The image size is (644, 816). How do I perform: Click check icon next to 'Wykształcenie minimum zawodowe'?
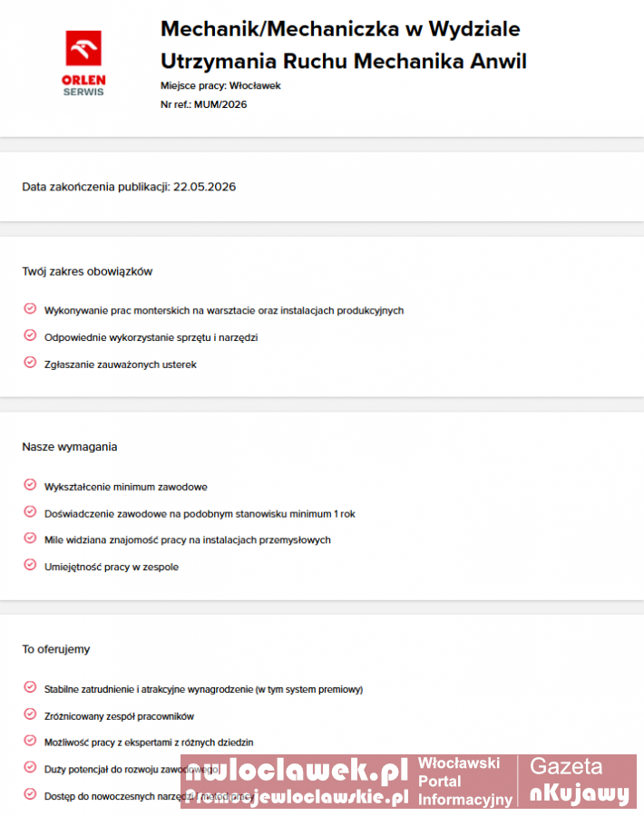30,486
